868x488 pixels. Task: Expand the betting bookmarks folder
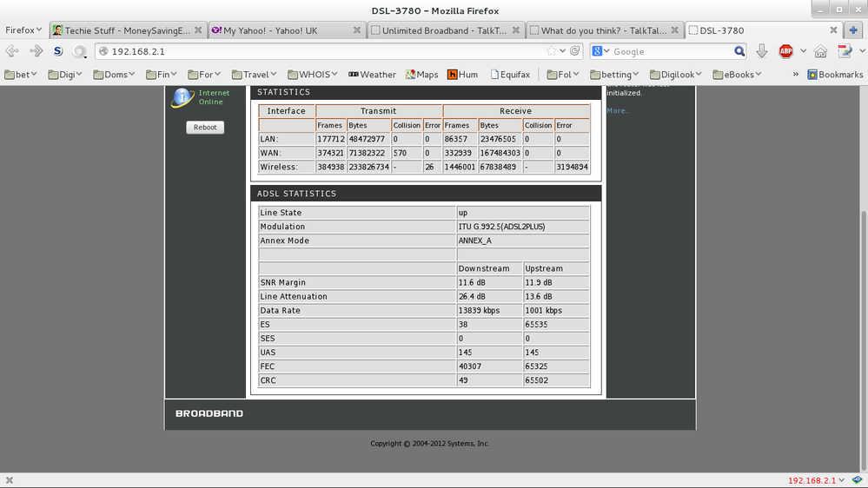tap(614, 74)
